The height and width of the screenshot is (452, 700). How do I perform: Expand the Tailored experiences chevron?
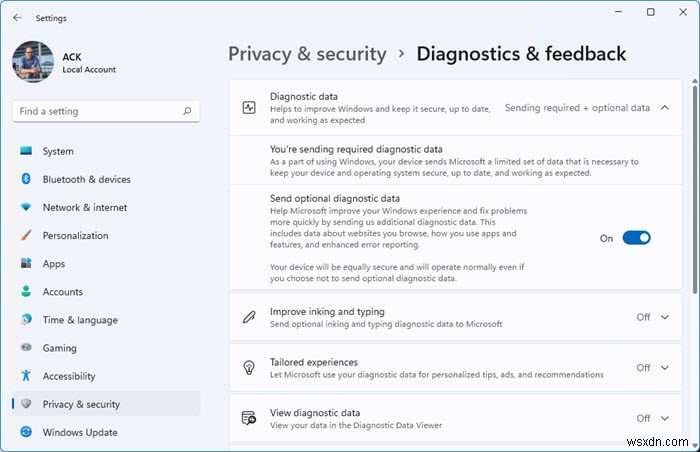[x=665, y=368]
